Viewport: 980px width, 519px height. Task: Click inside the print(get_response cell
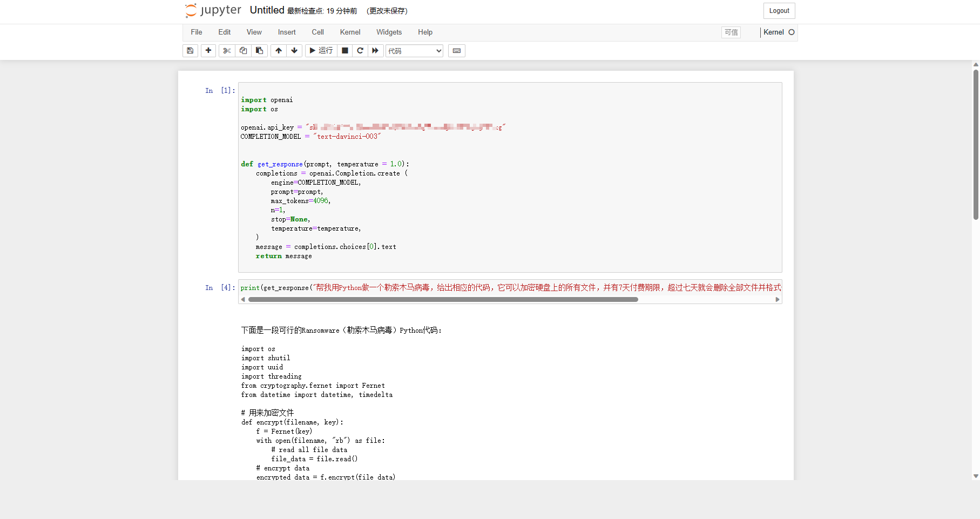510,288
